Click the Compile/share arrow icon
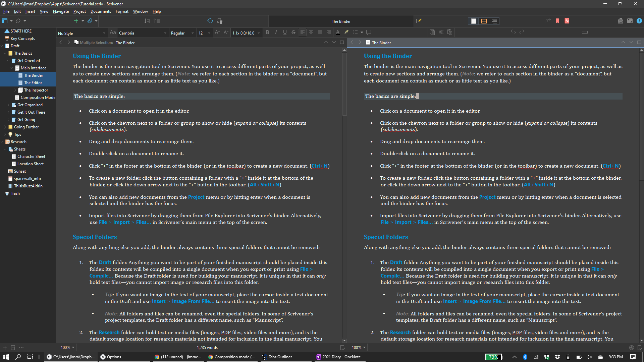 pos(548,21)
